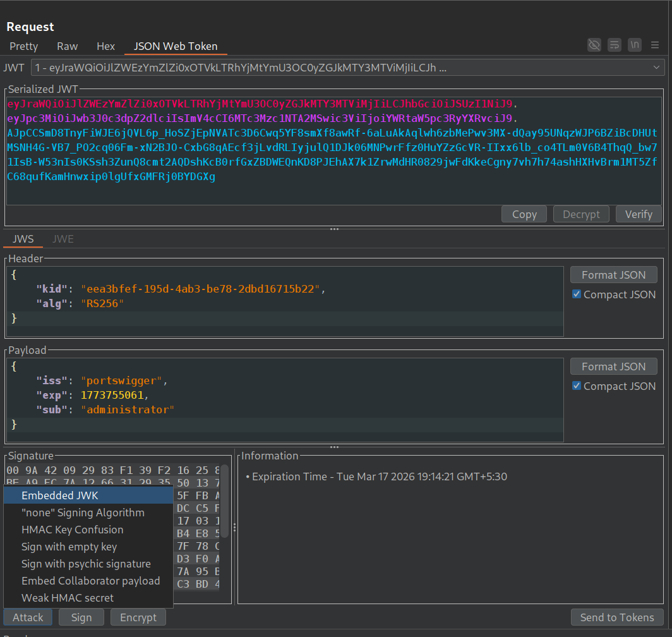The height and width of the screenshot is (637, 672).
Task: Select HMAC Key Confusion attack
Action: pyautogui.click(x=72, y=530)
